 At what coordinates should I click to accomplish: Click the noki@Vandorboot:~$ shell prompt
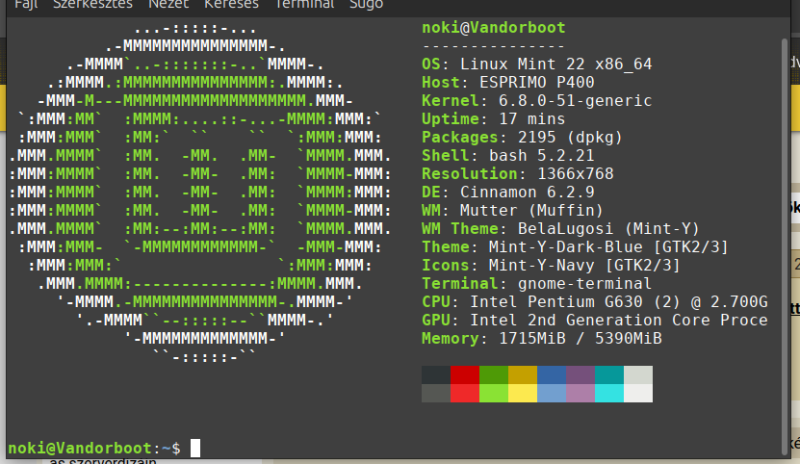click(x=94, y=449)
